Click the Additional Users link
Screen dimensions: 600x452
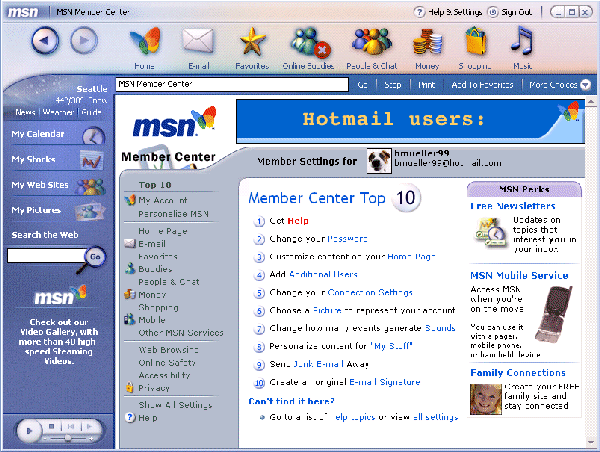(x=323, y=274)
